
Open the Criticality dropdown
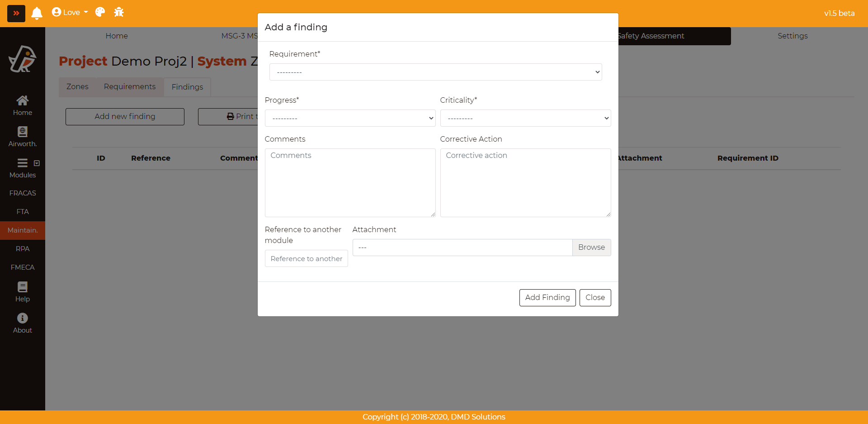[525, 118]
